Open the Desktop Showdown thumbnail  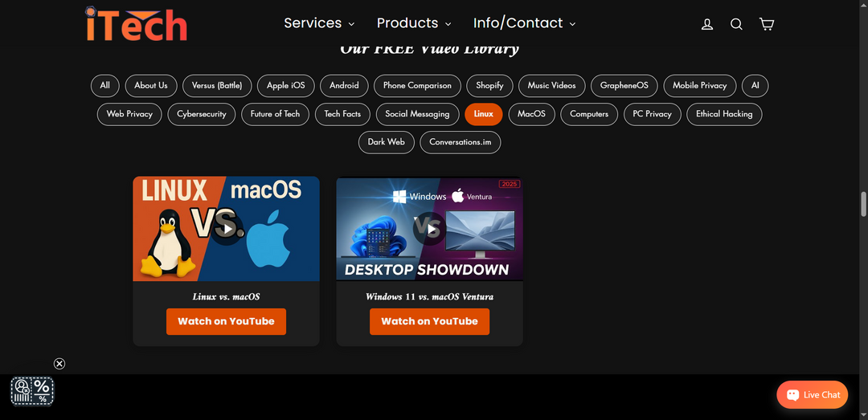click(429, 229)
